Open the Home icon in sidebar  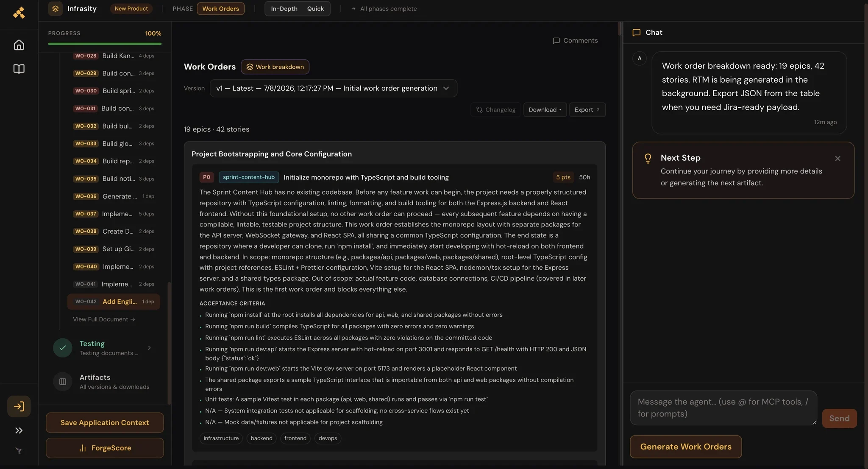[x=19, y=45]
